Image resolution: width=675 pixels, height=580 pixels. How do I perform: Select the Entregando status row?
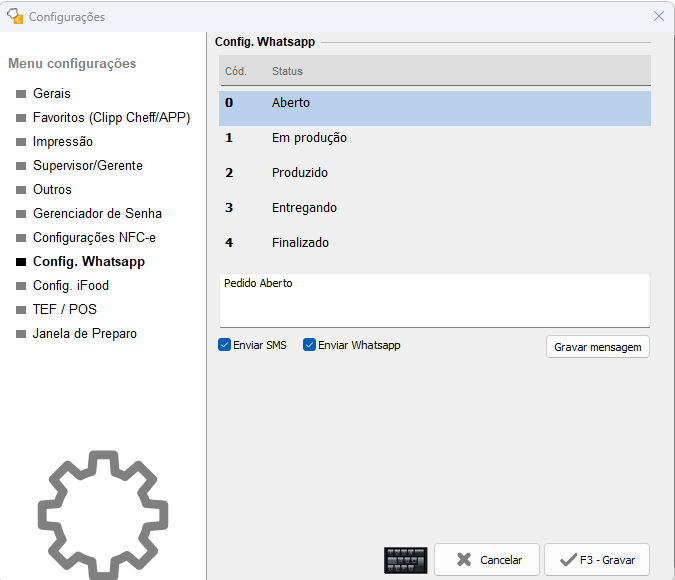tap(435, 208)
